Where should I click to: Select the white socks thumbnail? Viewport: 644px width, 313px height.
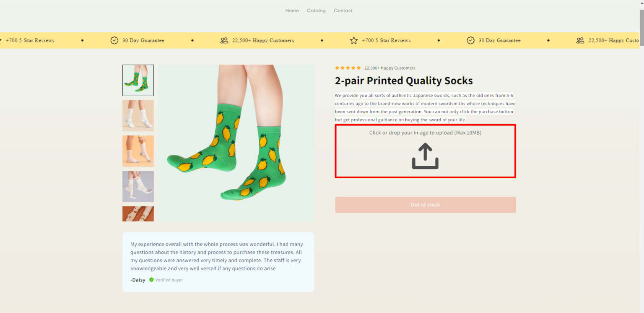[138, 115]
